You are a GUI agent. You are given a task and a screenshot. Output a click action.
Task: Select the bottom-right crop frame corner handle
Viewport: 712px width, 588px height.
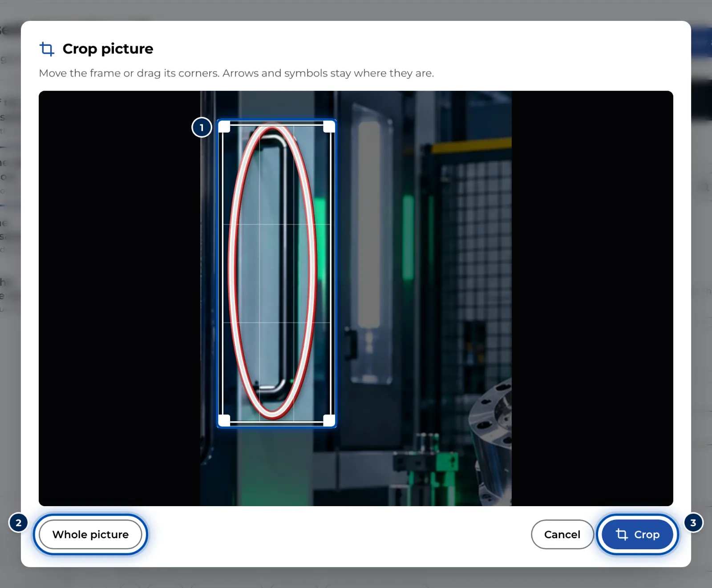pyautogui.click(x=329, y=420)
